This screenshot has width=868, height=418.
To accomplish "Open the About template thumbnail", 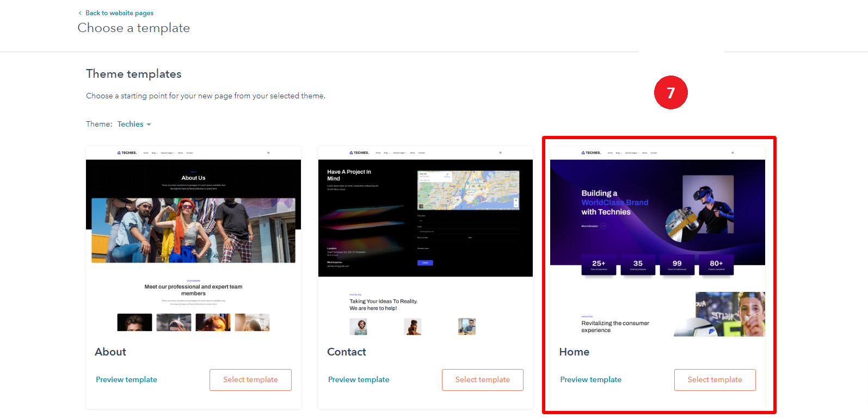I will 193,239.
